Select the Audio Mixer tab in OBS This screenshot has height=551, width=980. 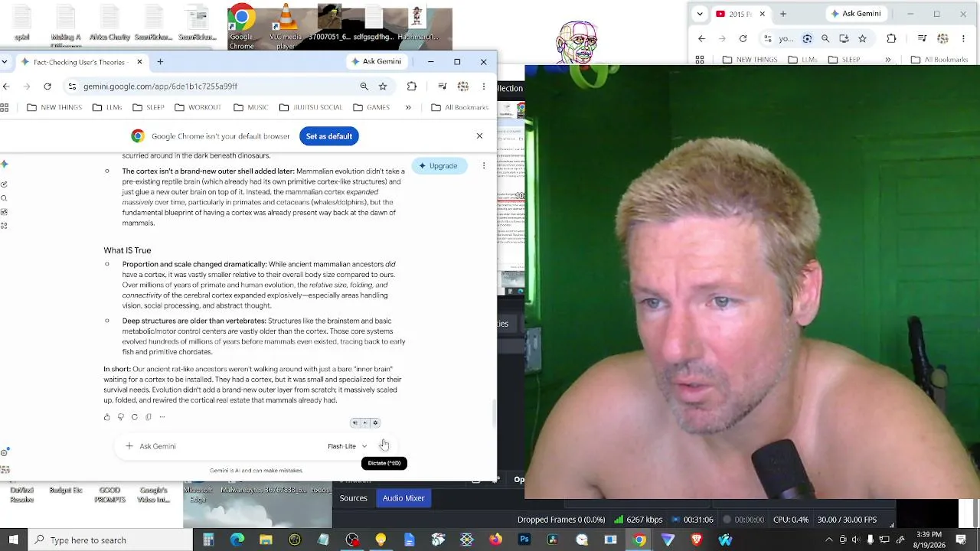click(x=403, y=498)
